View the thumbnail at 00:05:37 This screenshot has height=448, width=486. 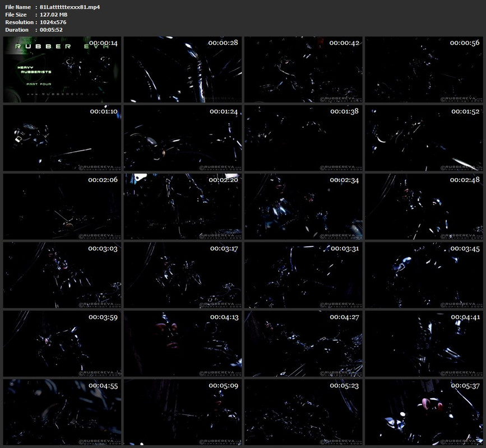424,412
